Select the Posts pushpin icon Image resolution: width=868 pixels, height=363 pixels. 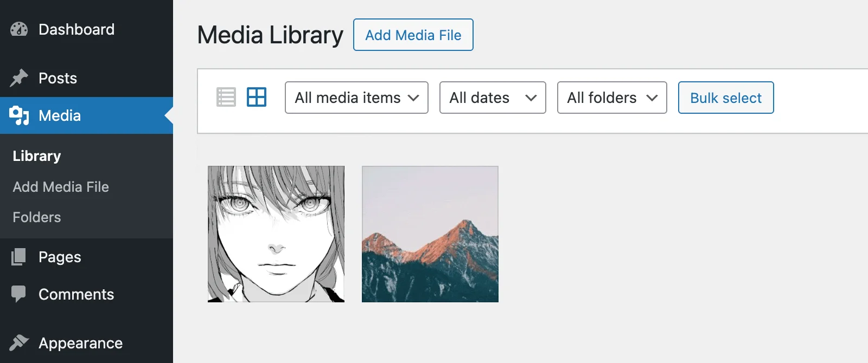(x=18, y=78)
